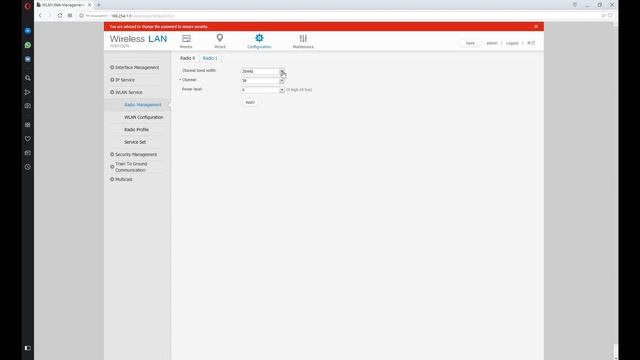Click the browser forward arrow

coord(49,16)
